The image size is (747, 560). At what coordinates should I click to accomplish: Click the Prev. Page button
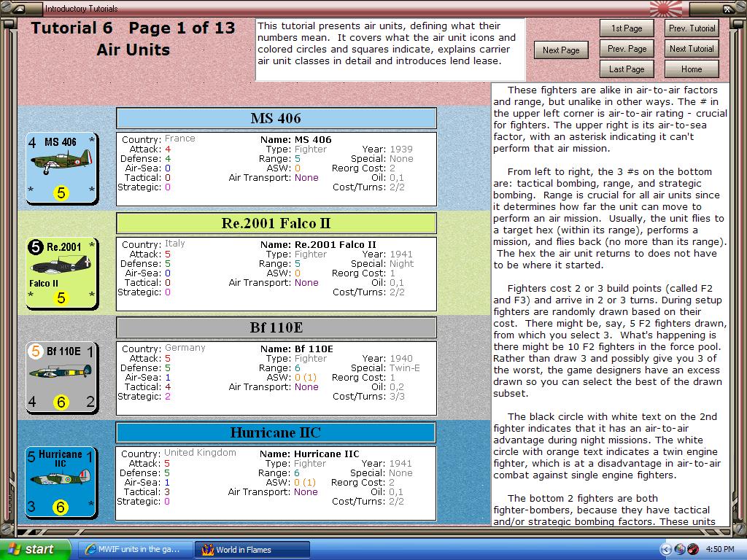tap(627, 49)
